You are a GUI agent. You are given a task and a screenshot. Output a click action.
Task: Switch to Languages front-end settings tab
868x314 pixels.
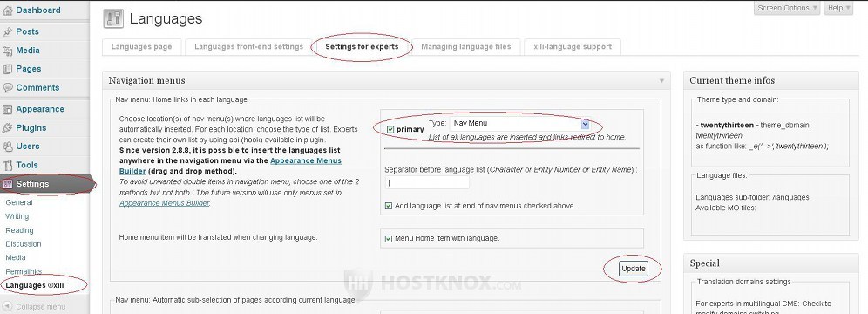tap(248, 47)
